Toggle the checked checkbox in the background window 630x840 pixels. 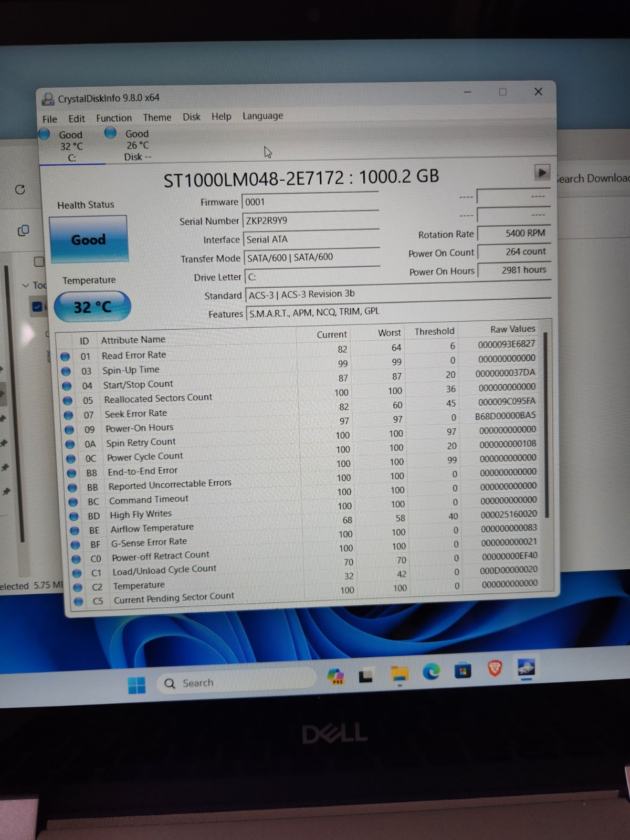pyautogui.click(x=37, y=307)
